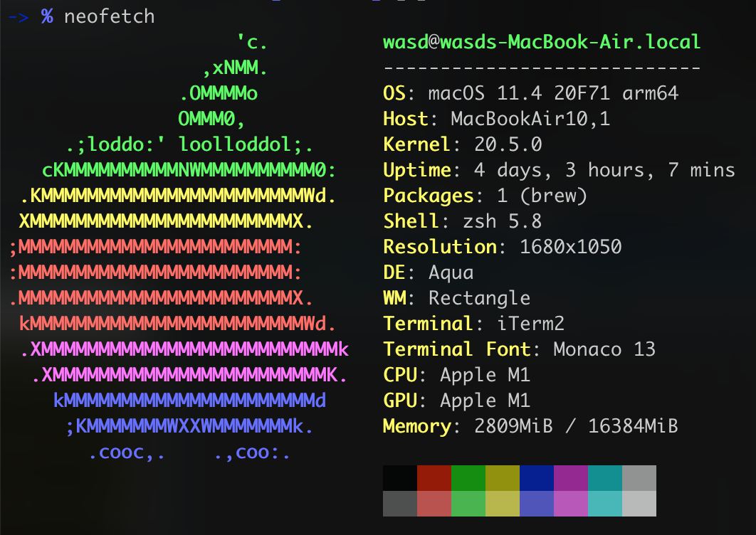The image size is (756, 535).
Task: Click the Terminal Font value Monaco 13
Action: point(604,349)
